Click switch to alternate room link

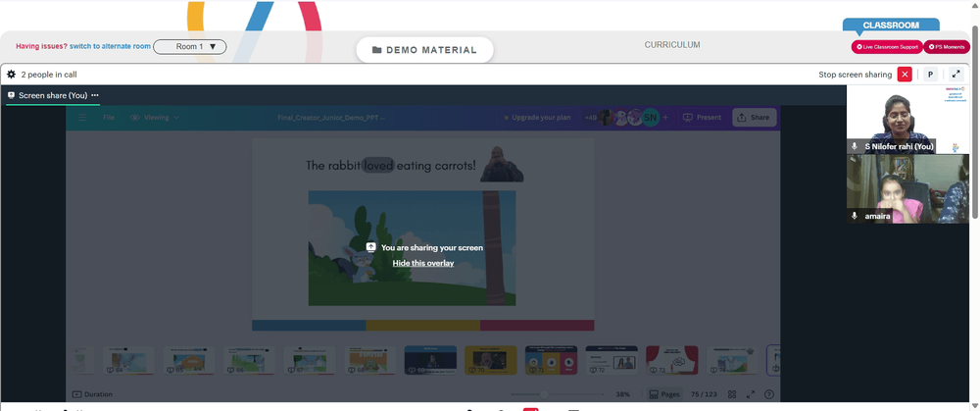click(x=110, y=46)
